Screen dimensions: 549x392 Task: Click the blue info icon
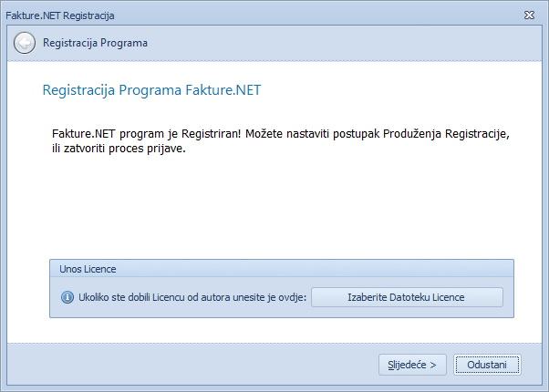67,297
